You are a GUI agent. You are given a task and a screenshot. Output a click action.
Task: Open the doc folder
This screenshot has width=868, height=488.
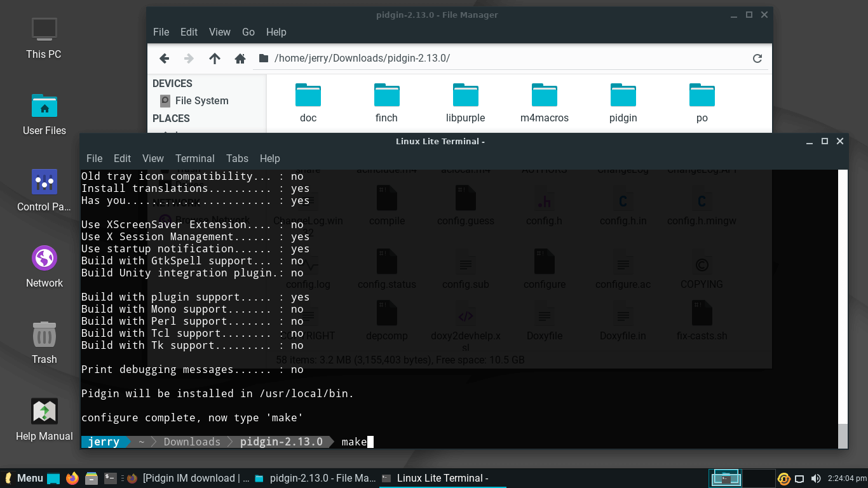tap(308, 102)
